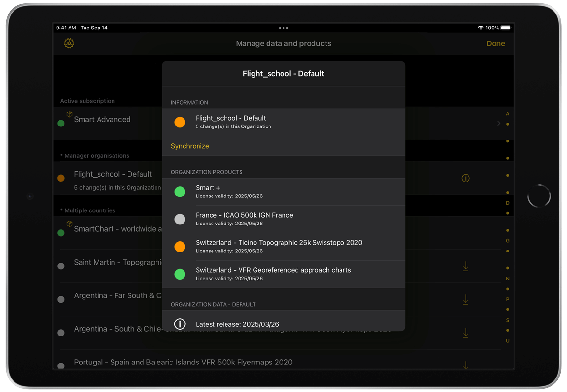Download the Argentina South & Chile map

click(x=466, y=333)
